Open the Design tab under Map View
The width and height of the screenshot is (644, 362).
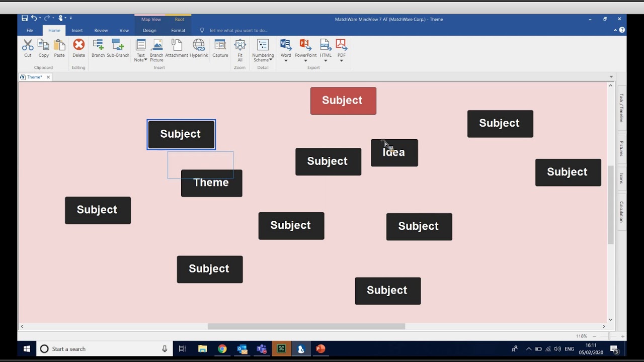[149, 30]
